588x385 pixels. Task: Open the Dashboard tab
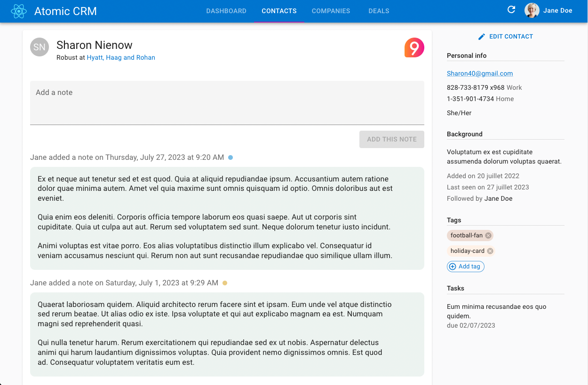coord(226,11)
